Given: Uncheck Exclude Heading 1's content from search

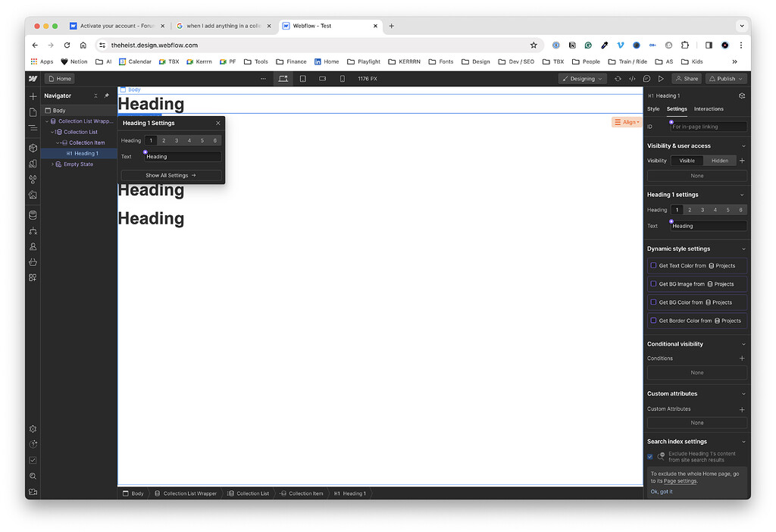Looking at the screenshot, I should point(649,456).
